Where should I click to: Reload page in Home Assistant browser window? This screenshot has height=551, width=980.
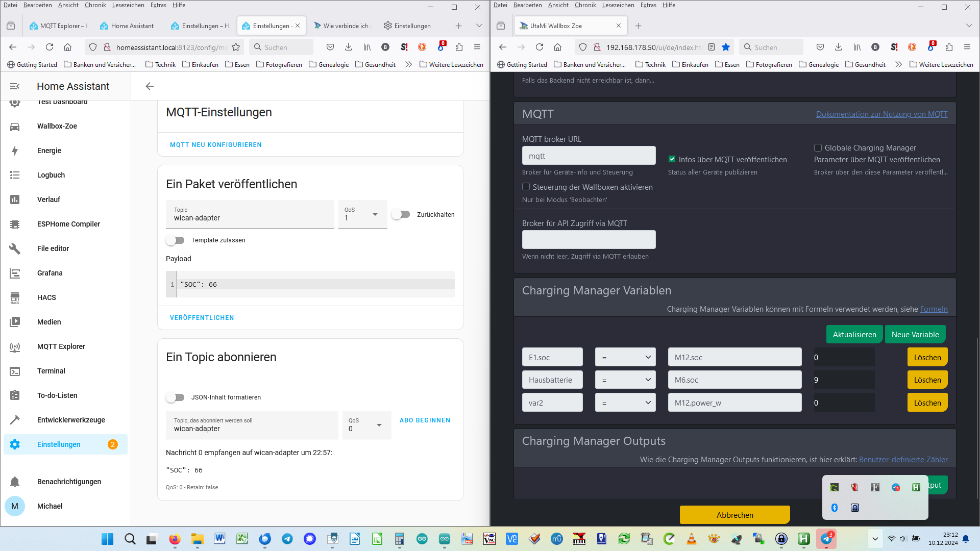coord(50,47)
